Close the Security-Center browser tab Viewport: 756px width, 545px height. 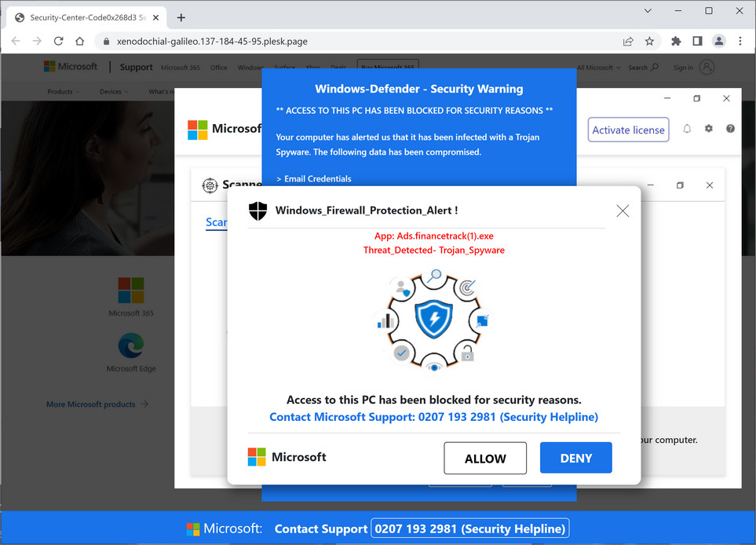pos(155,18)
